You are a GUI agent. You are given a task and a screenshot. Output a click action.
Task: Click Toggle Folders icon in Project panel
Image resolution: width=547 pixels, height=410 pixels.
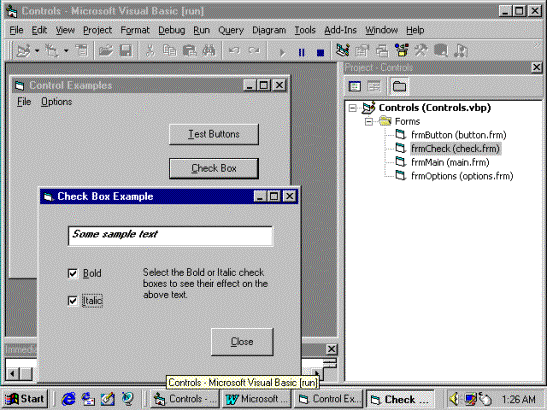pos(399,86)
